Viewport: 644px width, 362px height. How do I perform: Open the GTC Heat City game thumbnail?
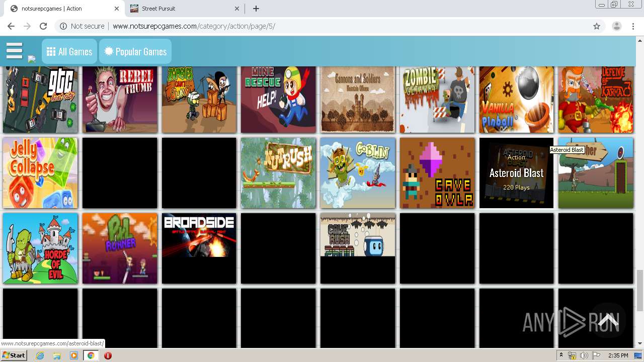click(x=40, y=100)
